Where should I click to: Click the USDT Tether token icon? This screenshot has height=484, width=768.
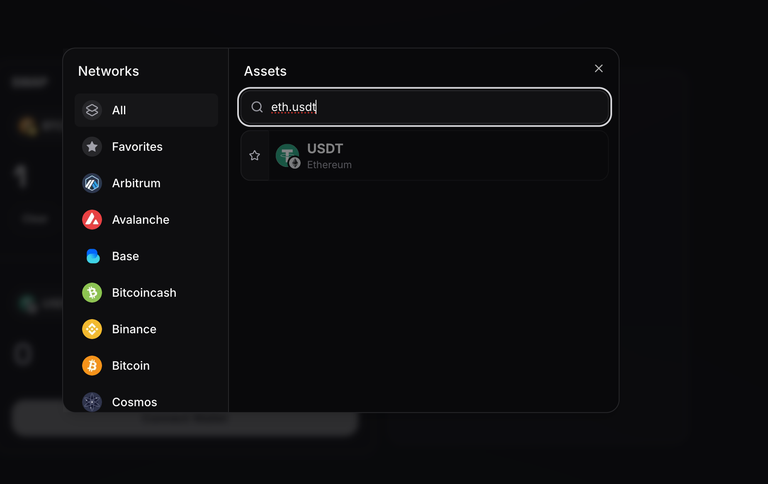click(x=288, y=156)
